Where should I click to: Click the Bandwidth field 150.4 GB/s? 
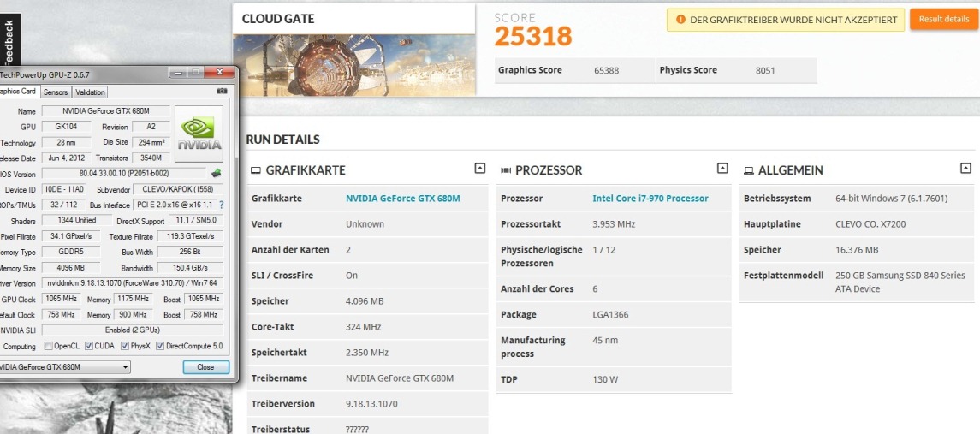190,268
